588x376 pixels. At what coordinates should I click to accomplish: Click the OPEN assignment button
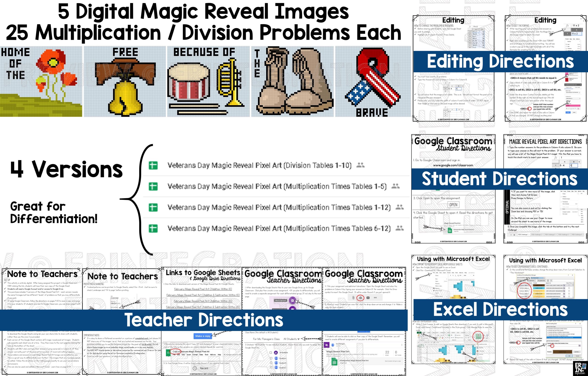[453, 205]
